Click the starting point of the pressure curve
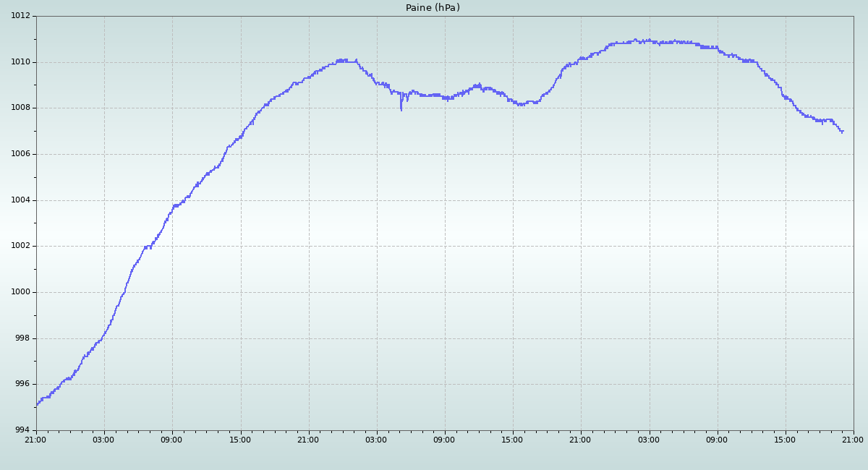Screen dimensions: 868x470 point(37,404)
